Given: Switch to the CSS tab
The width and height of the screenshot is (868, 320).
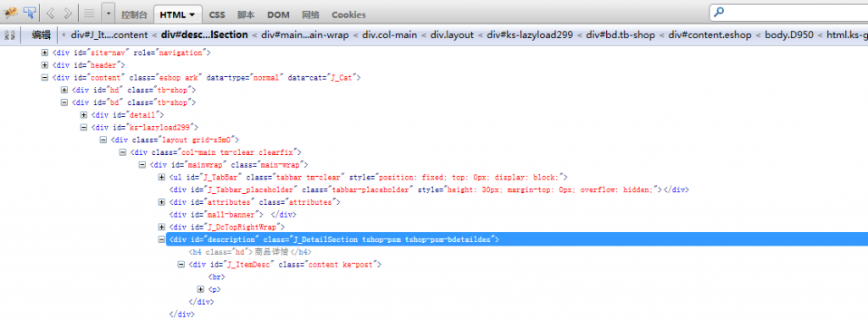Looking at the screenshot, I should tap(217, 15).
